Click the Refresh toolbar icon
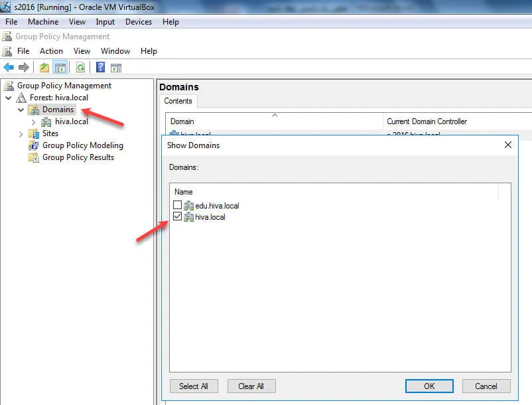Image resolution: width=532 pixels, height=405 pixels. tap(80, 68)
